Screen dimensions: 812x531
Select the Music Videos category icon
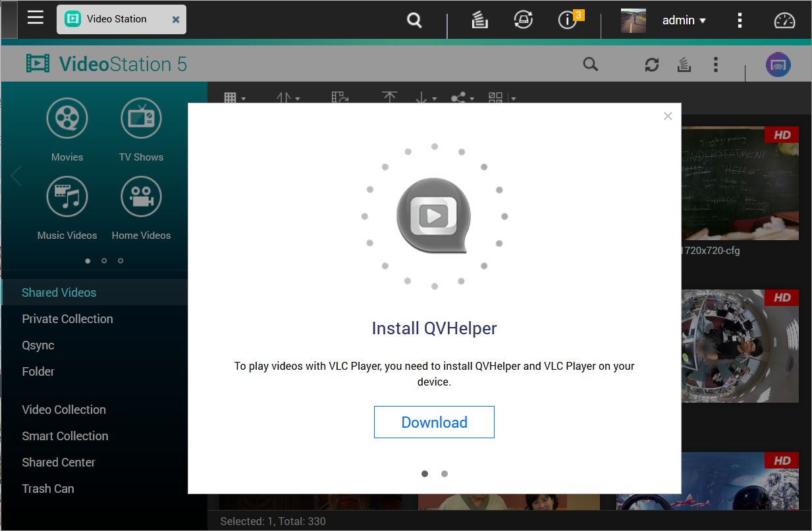67,197
